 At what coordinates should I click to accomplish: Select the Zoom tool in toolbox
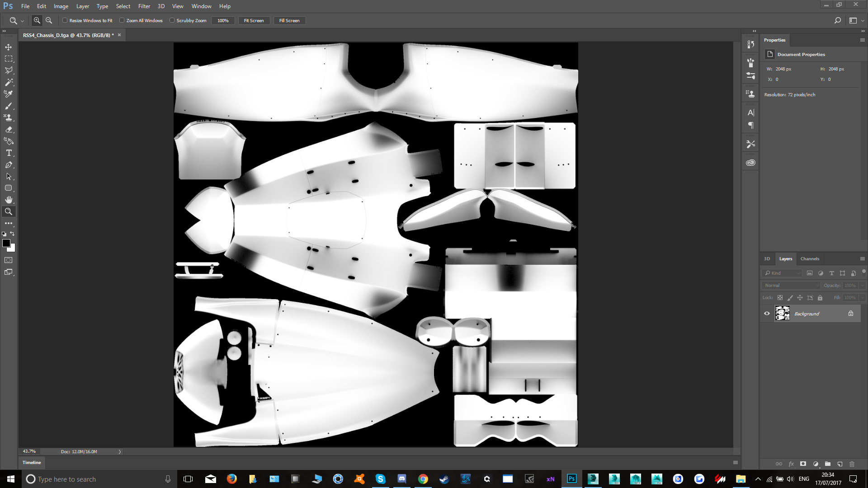pos(9,211)
